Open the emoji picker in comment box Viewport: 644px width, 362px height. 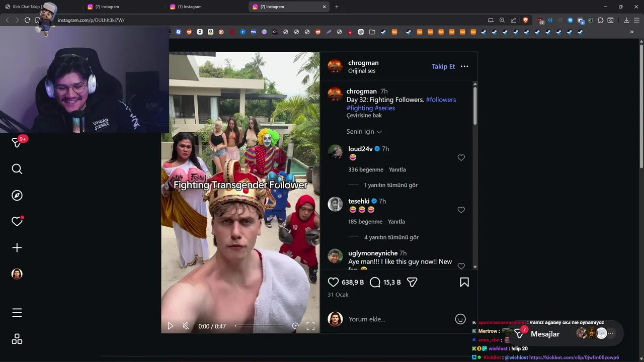pyautogui.click(x=460, y=319)
